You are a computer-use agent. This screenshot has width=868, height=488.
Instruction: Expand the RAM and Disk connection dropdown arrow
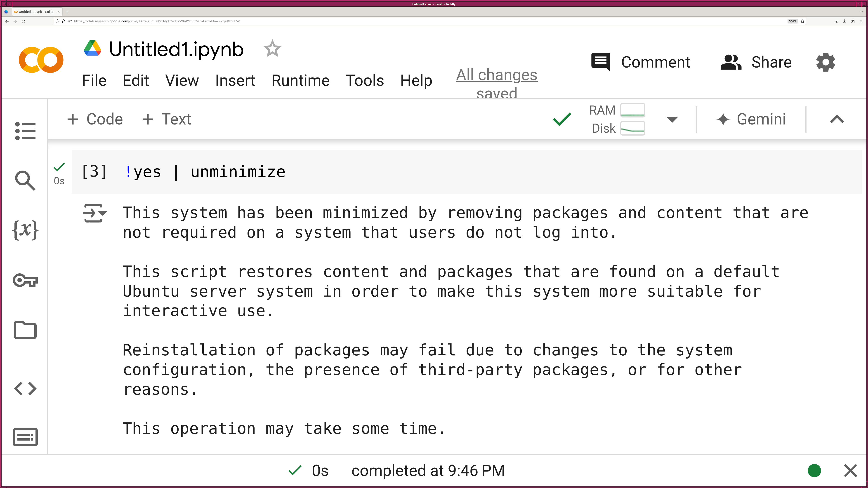(672, 120)
